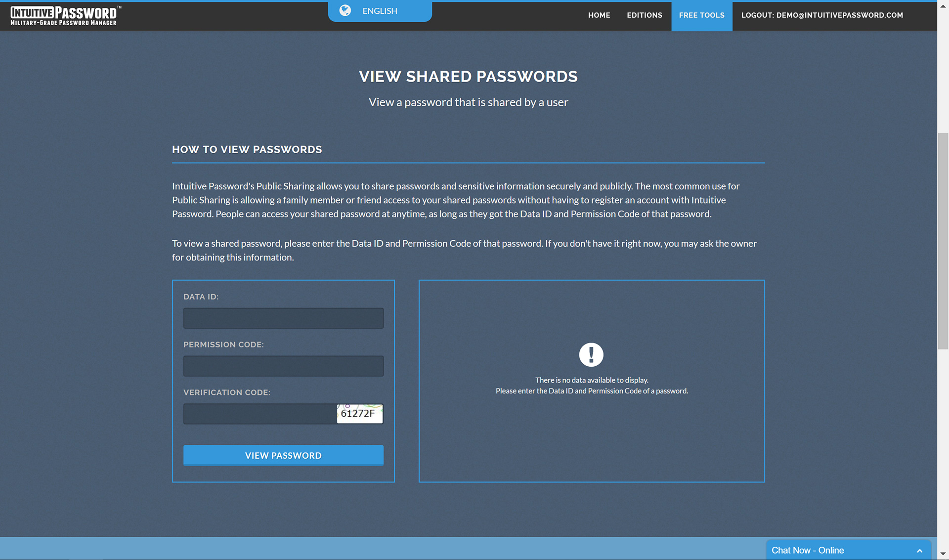The image size is (949, 560).
Task: Focus the Data ID input field
Action: [283, 318]
